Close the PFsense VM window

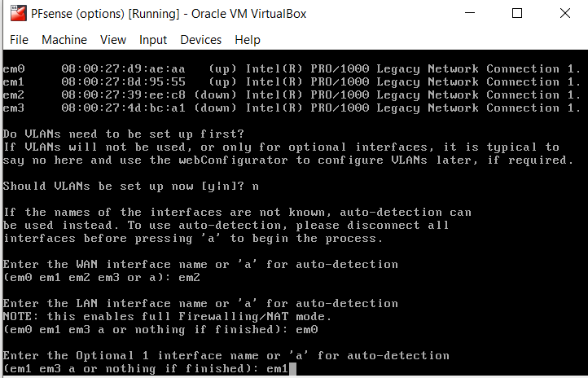pos(564,13)
